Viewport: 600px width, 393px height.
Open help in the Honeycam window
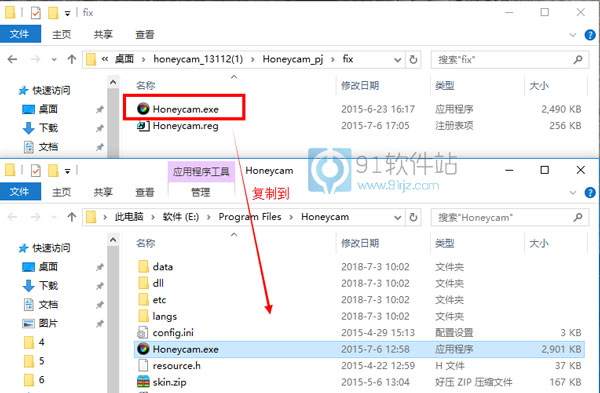[590, 192]
